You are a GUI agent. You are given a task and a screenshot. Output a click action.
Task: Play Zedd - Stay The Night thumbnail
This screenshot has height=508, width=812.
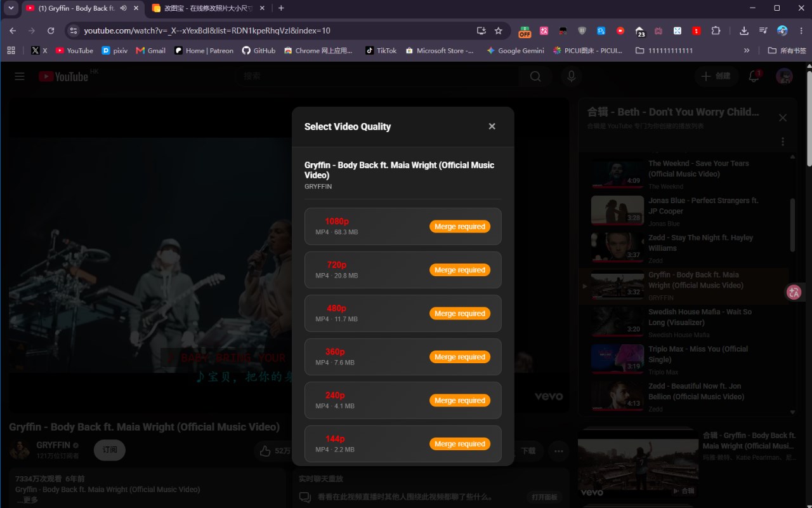pyautogui.click(x=617, y=247)
